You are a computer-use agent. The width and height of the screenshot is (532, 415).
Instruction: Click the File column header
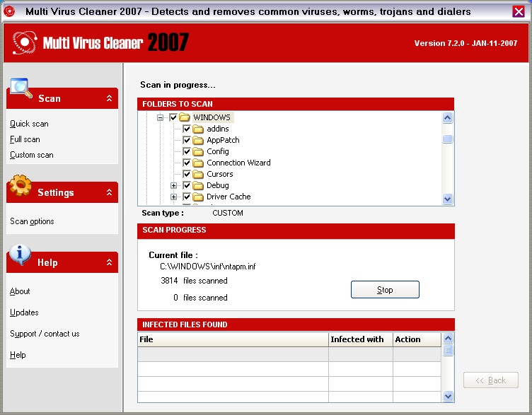click(233, 339)
